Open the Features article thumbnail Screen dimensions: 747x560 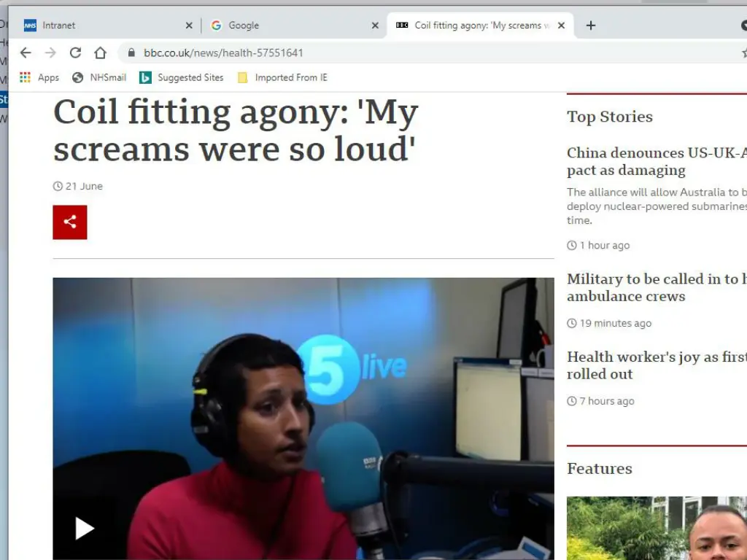(x=657, y=528)
